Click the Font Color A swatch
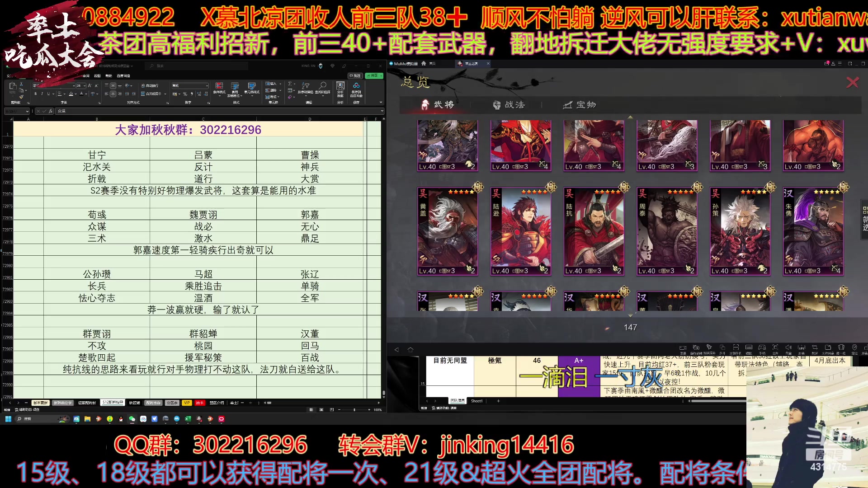This screenshot has height=488, width=868. (81, 94)
